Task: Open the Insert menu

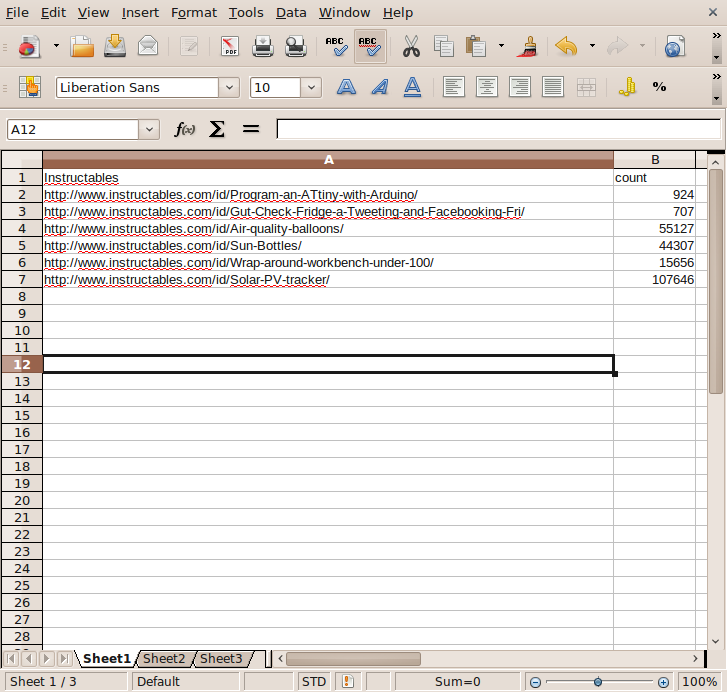Action: coord(140,13)
